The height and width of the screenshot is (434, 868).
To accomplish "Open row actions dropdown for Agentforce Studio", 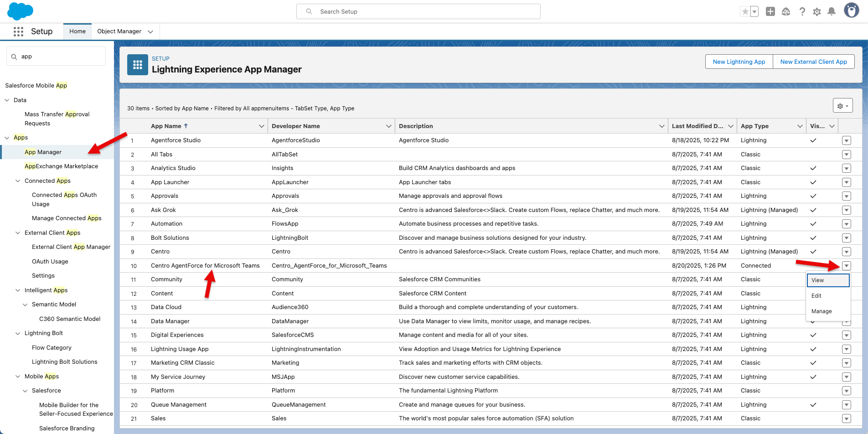I will point(847,140).
